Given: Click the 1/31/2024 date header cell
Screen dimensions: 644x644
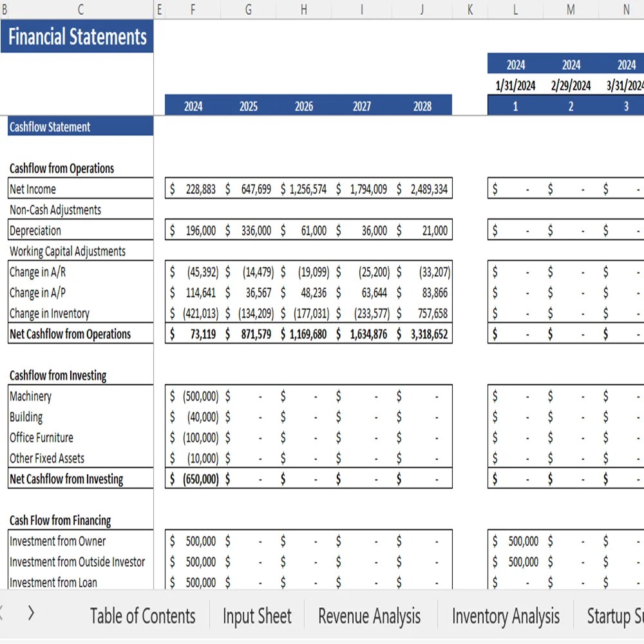Looking at the screenshot, I should point(515,85).
